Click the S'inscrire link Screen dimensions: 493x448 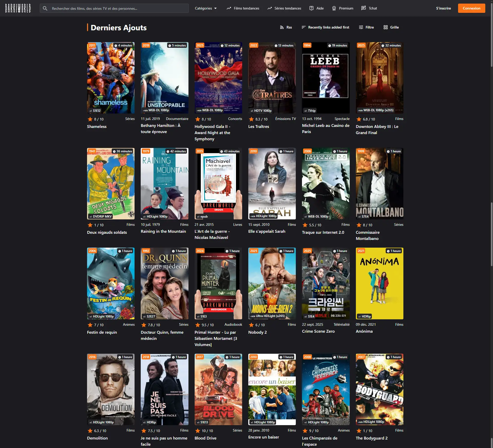[x=443, y=8]
